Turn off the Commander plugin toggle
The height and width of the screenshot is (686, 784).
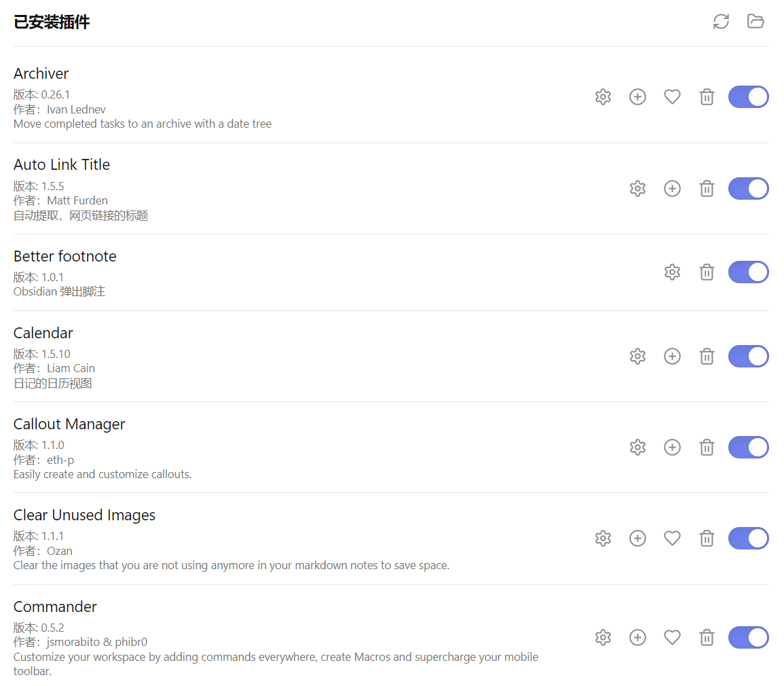click(749, 638)
